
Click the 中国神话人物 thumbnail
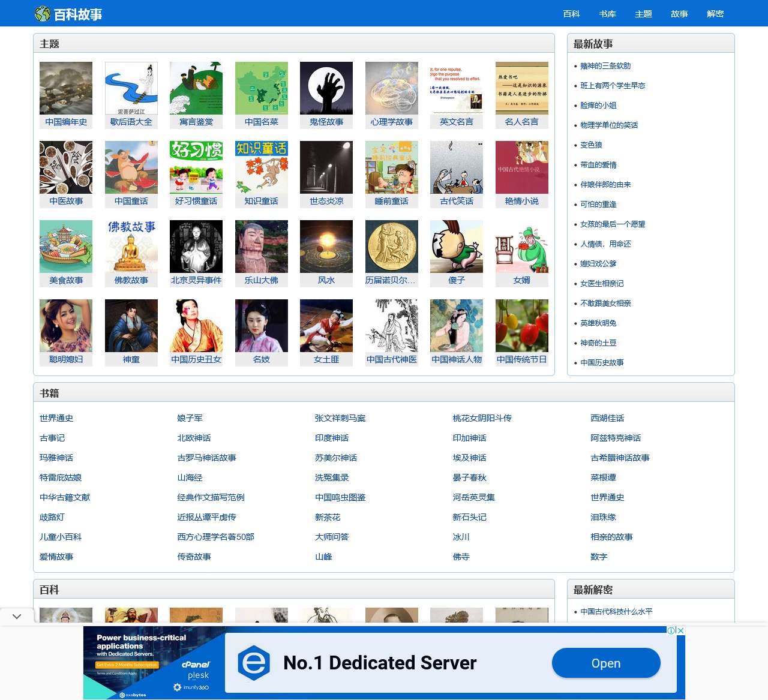coord(457,326)
